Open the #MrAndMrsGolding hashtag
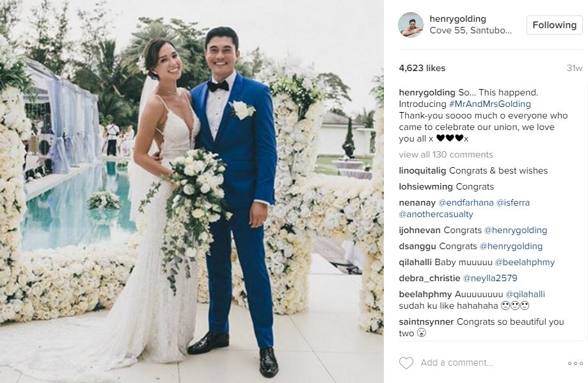The image size is (588, 383). pyautogui.click(x=489, y=104)
